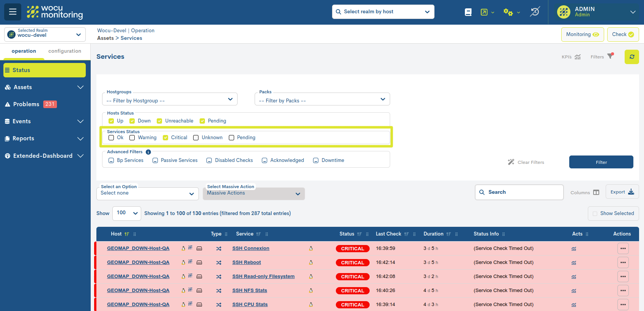Open the Select an Option dropdown

click(x=148, y=193)
